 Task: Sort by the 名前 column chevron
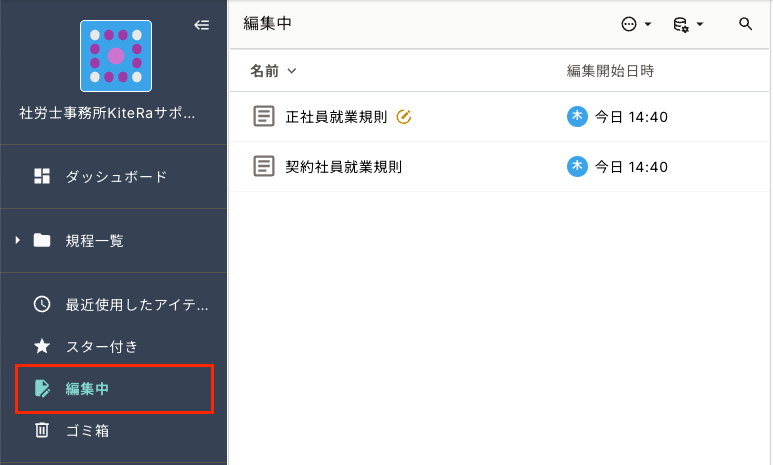coord(292,71)
